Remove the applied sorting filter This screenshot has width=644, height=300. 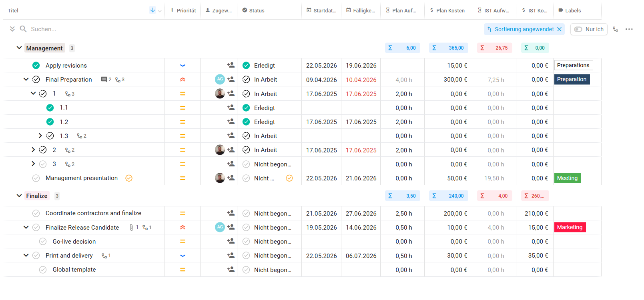click(559, 29)
